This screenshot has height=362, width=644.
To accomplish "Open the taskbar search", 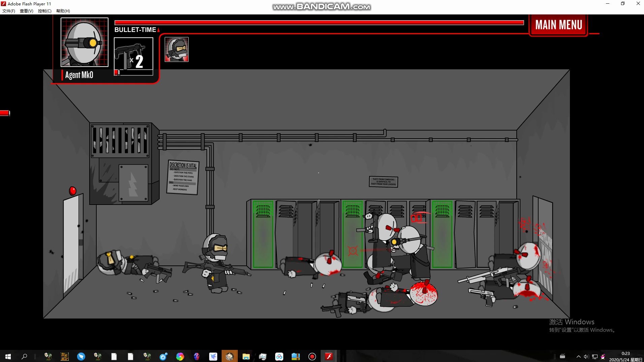I will 24,356.
